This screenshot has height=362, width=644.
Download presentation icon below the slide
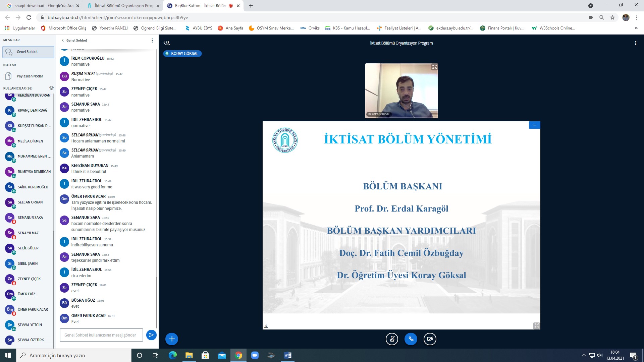pyautogui.click(x=266, y=326)
